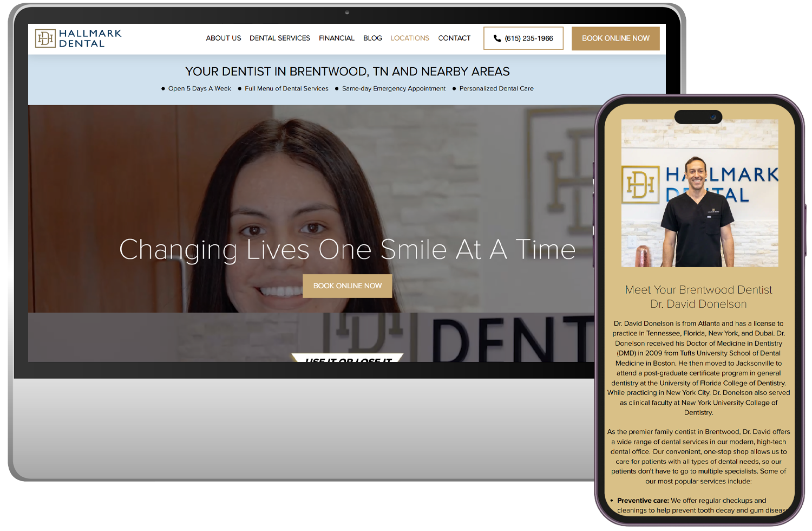
Task: Select the highlighted Locations menu item
Action: [410, 38]
